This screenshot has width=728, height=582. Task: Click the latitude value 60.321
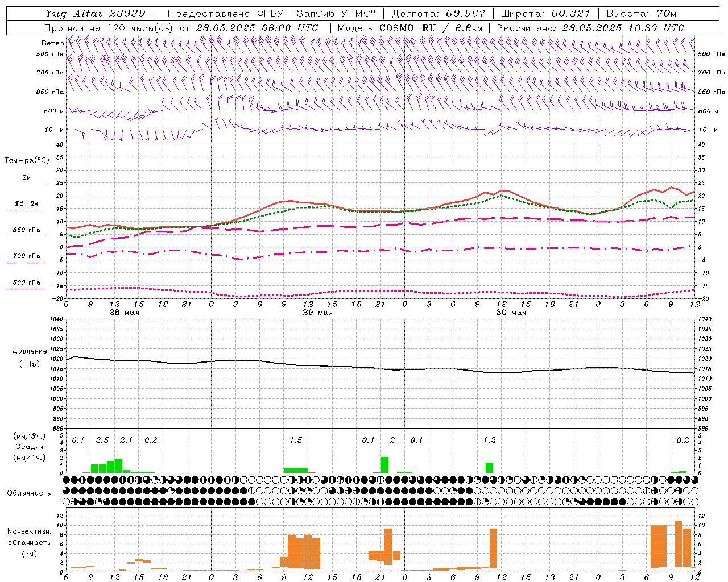570,14
